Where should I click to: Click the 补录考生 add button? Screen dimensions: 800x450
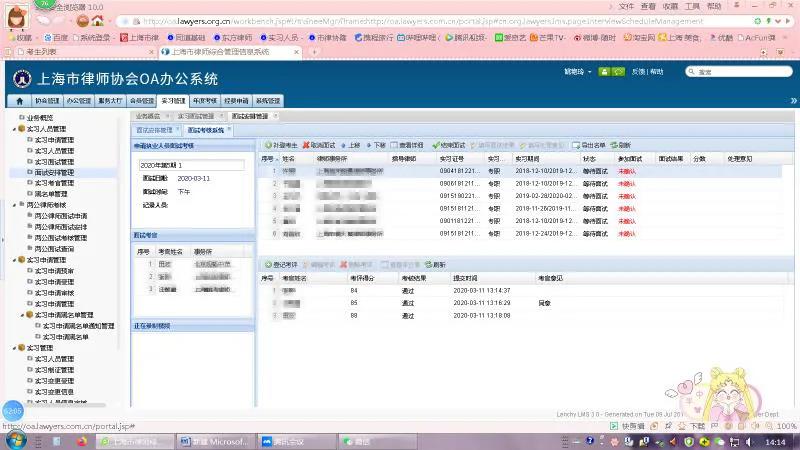[x=280, y=145]
